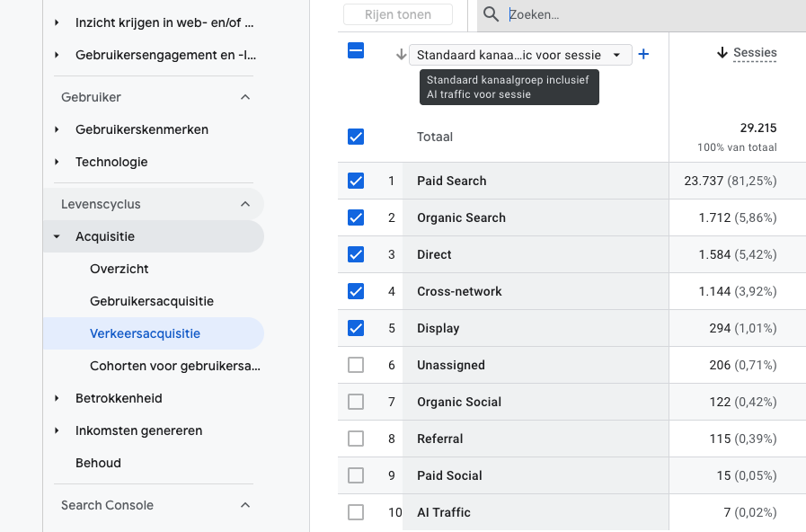The height and width of the screenshot is (532, 806).
Task: Uncheck the Organic Search row checkbox
Action: pyautogui.click(x=356, y=217)
